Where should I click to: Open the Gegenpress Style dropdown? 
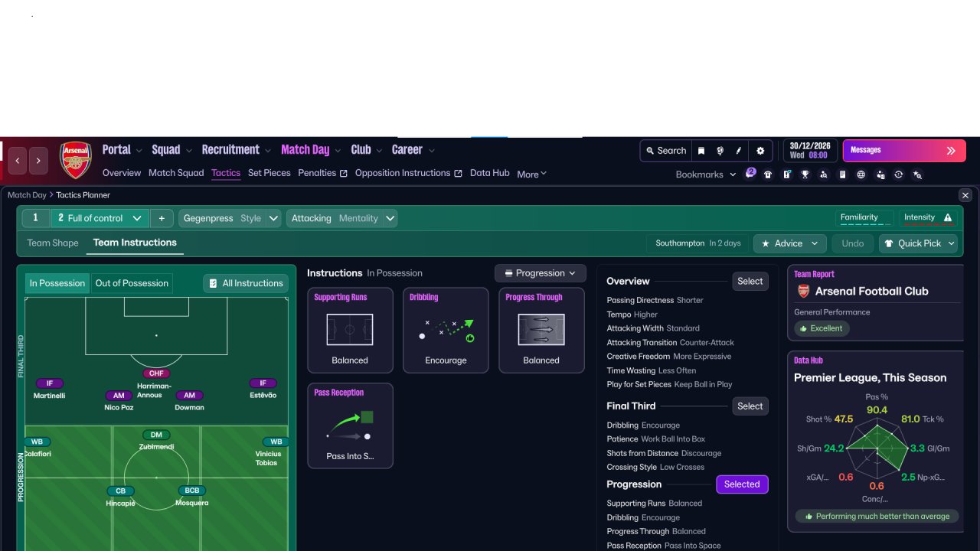[230, 218]
